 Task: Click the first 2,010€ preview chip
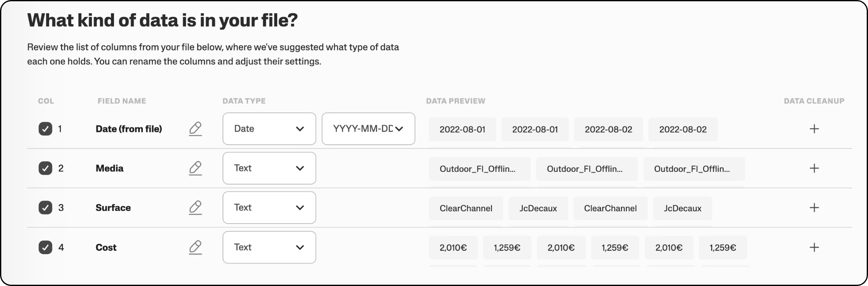point(453,248)
